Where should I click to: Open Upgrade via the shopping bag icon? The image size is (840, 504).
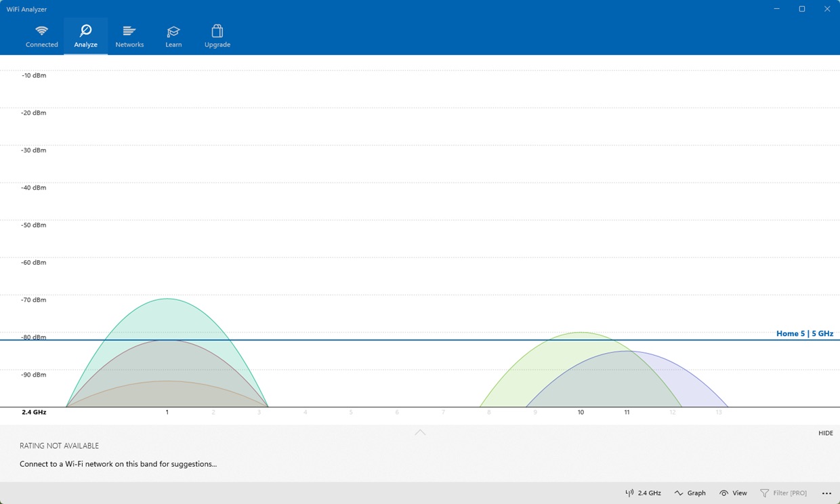(x=217, y=30)
